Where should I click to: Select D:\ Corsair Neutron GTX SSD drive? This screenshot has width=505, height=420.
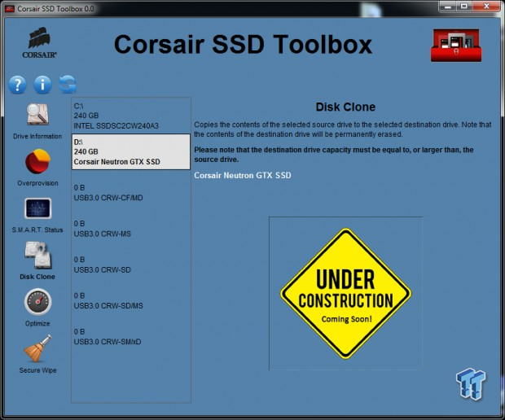coord(131,152)
